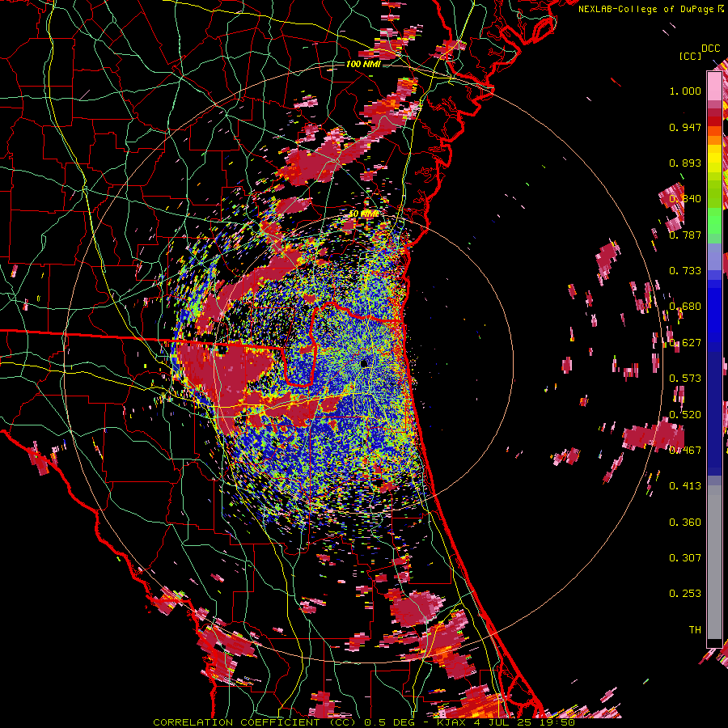Click the 0.520 scale label
The image size is (728, 728).
tap(685, 415)
